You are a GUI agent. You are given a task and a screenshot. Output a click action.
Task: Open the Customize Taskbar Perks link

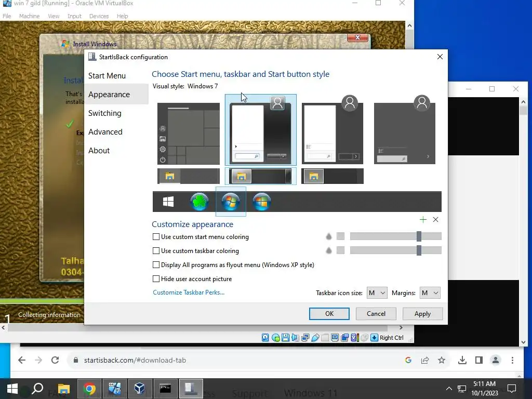point(189,292)
